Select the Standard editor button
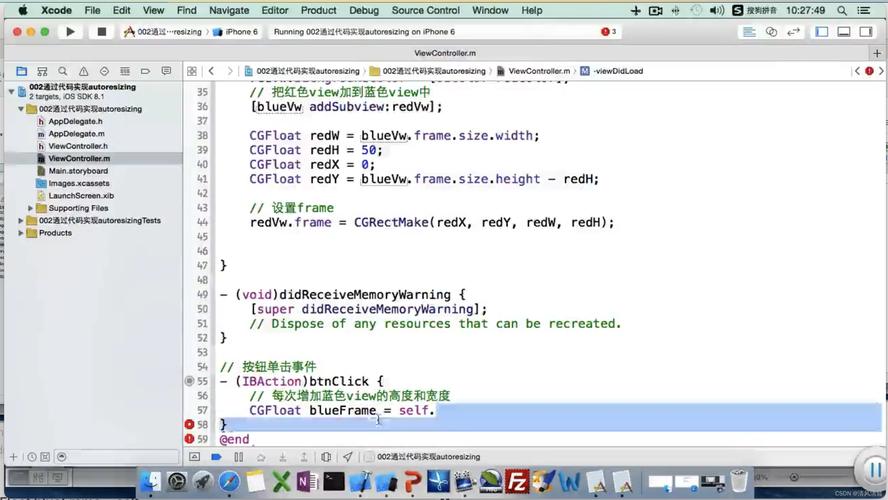This screenshot has width=888, height=500. (x=749, y=32)
